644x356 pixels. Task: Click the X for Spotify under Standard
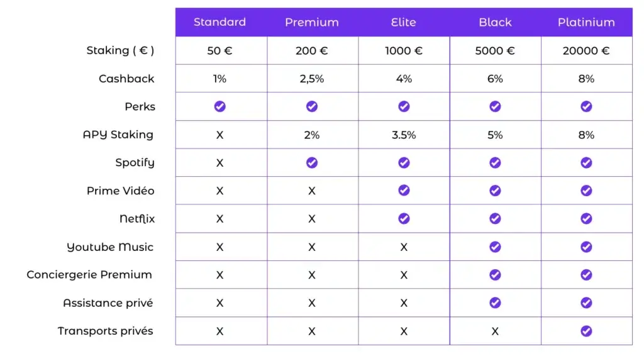219,163
